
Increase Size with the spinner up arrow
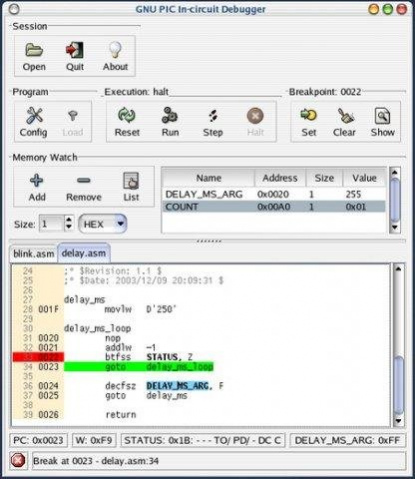(x=69, y=220)
